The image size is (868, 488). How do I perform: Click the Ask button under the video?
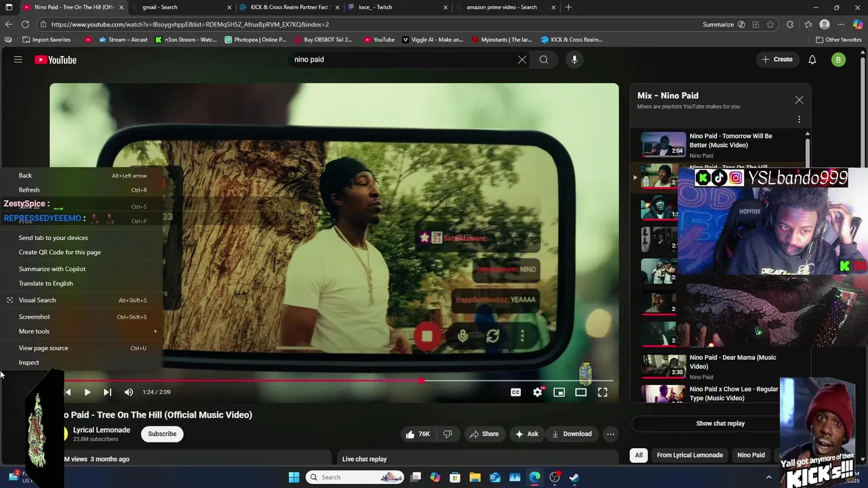pos(527,434)
